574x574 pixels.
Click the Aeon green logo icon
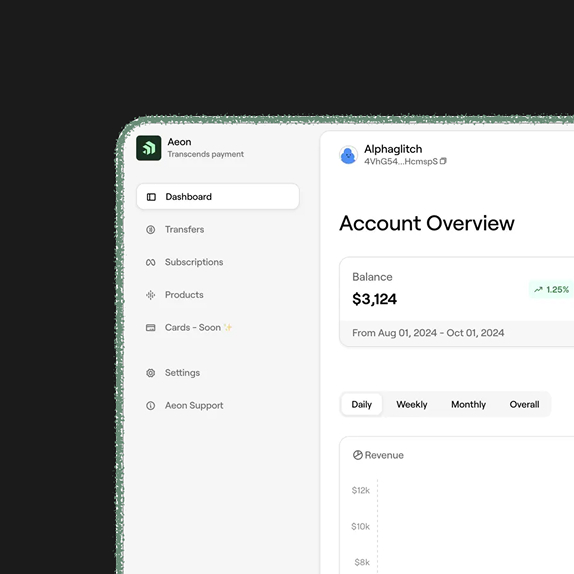(149, 148)
